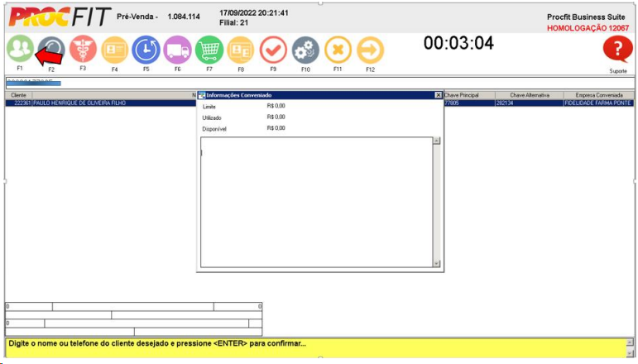Click the HOMOLOGAÇÃO 12067 text
Image resolution: width=638 pixels, height=364 pixels.
pyautogui.click(x=588, y=28)
